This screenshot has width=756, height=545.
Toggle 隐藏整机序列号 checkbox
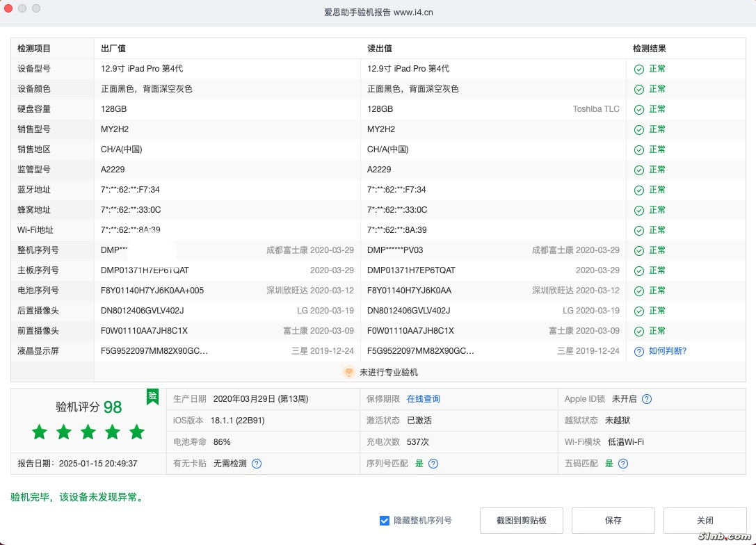point(385,521)
